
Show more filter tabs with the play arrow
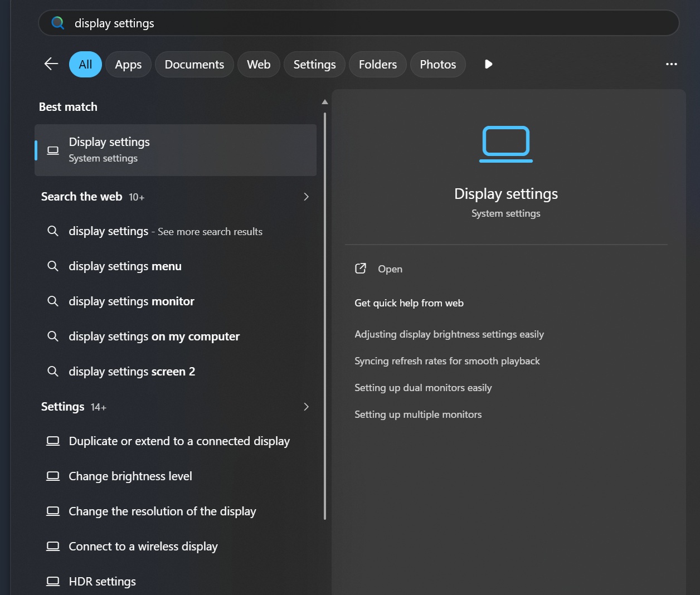[489, 64]
